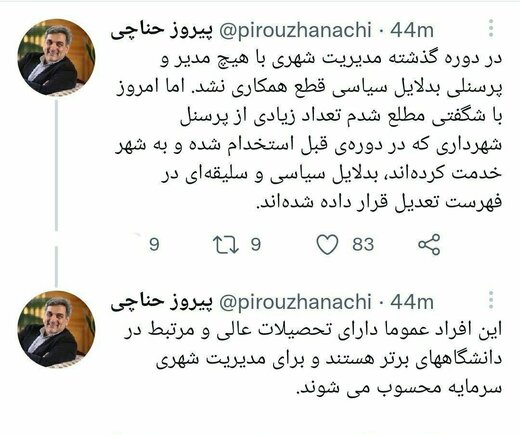The height and width of the screenshot is (435, 520).
Task: Open the profile picture on the second tweet
Action: click(56, 329)
